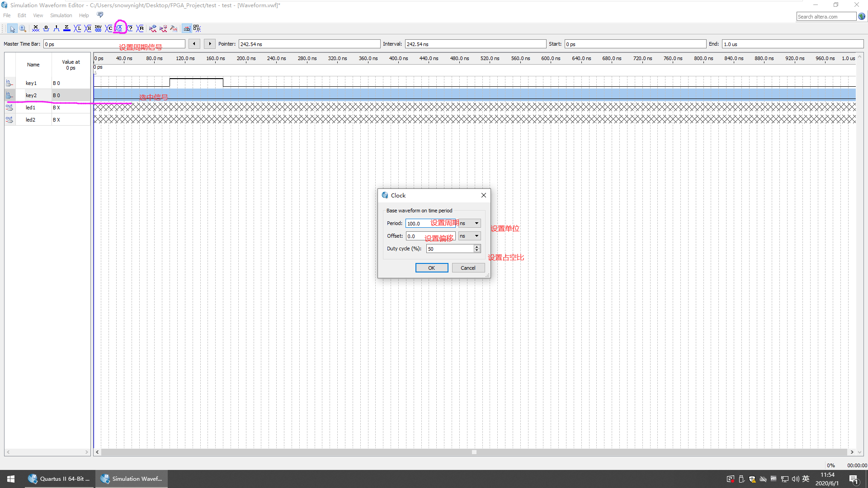
Task: Open the Simulation menu
Action: (61, 15)
